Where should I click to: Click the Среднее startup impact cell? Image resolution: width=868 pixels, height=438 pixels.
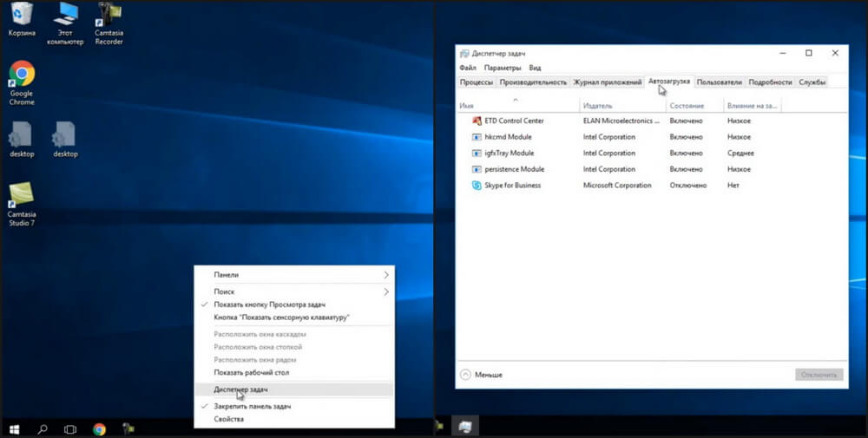[740, 154]
